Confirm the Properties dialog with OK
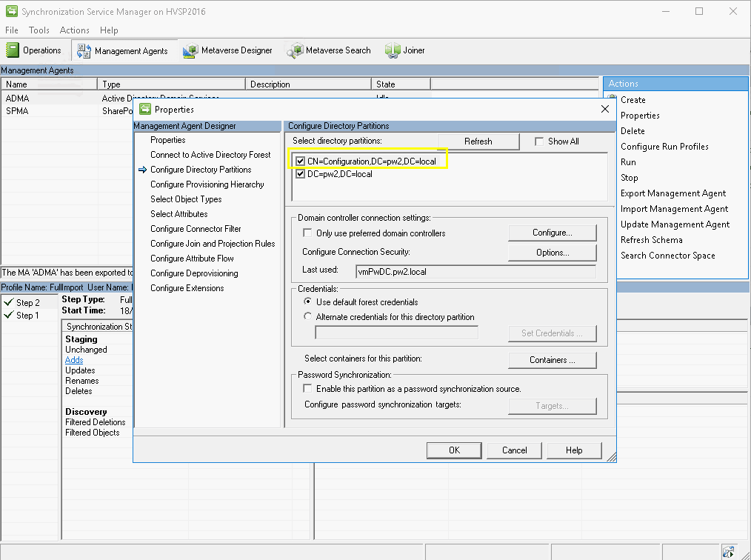This screenshot has height=560, width=751. [454, 450]
